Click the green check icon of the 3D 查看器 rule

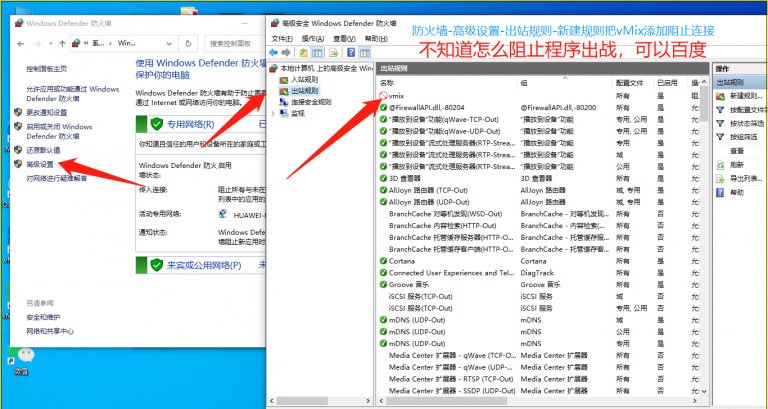click(384, 178)
